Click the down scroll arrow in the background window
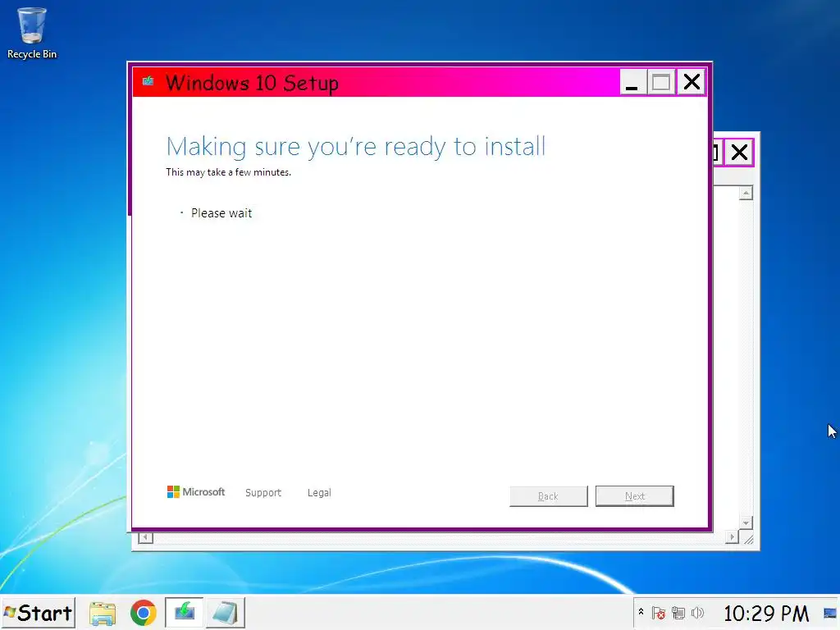The image size is (840, 630). (x=746, y=523)
